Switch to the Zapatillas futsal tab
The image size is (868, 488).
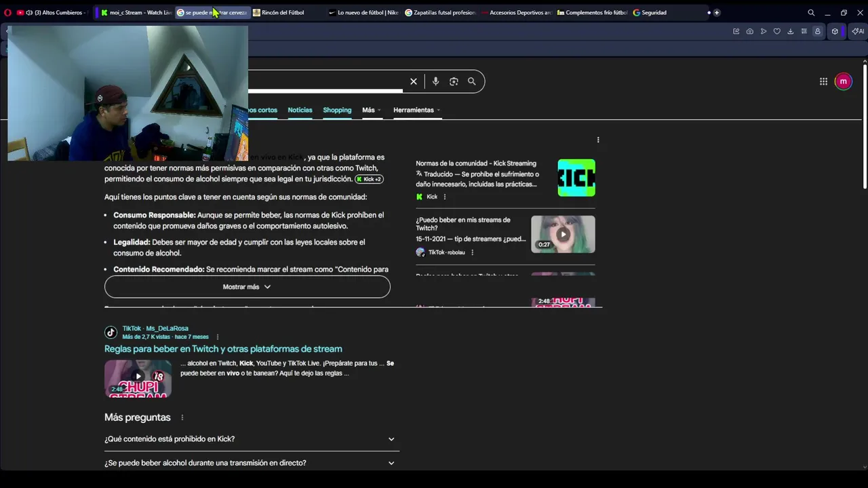440,12
